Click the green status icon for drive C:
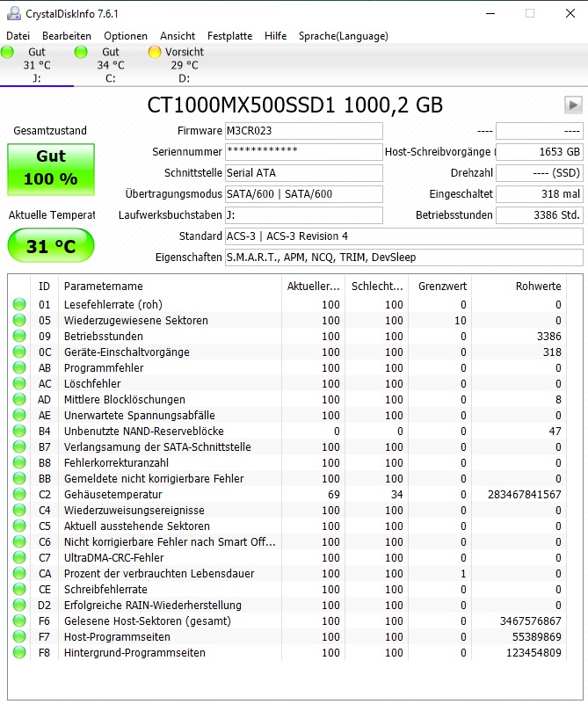This screenshot has width=588, height=704. (x=81, y=52)
